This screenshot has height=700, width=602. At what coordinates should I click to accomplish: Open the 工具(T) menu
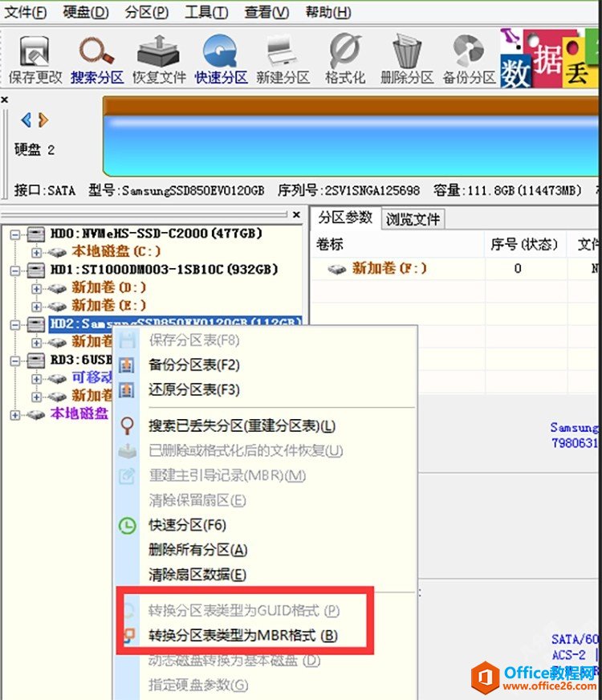[x=206, y=12]
